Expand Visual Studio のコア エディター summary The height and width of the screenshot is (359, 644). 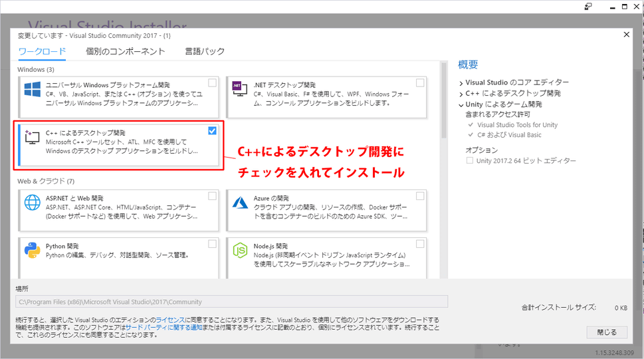click(461, 83)
